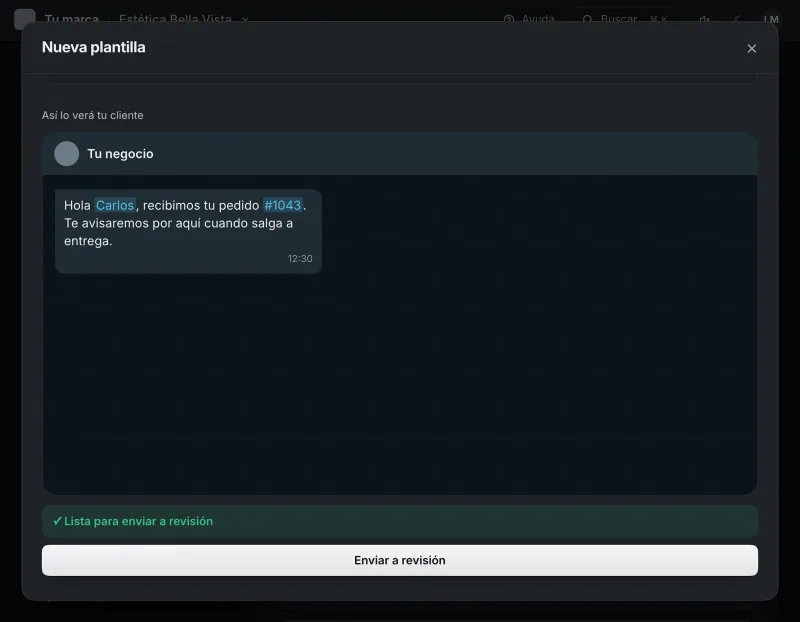Click the Tu negocio avatar circle
The height and width of the screenshot is (622, 800).
tap(66, 154)
